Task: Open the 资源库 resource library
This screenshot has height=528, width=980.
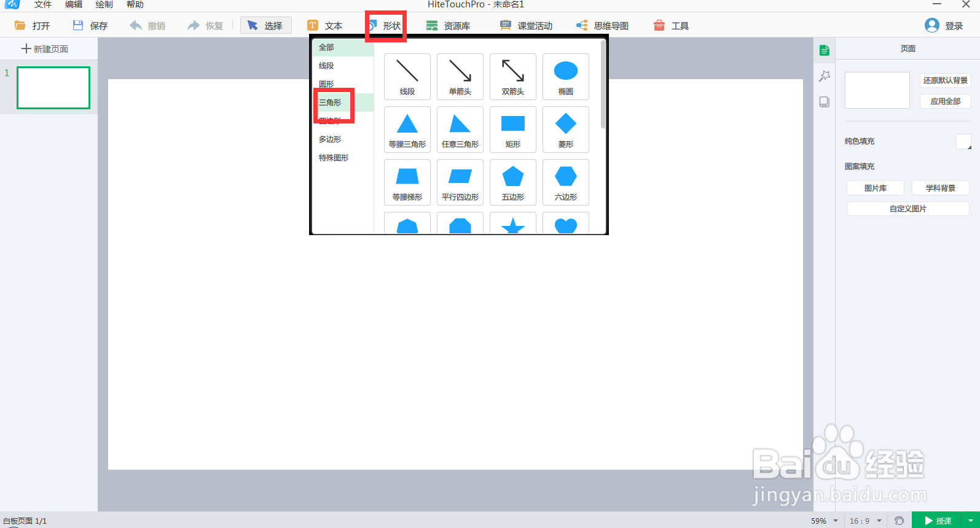Action: pos(449,26)
